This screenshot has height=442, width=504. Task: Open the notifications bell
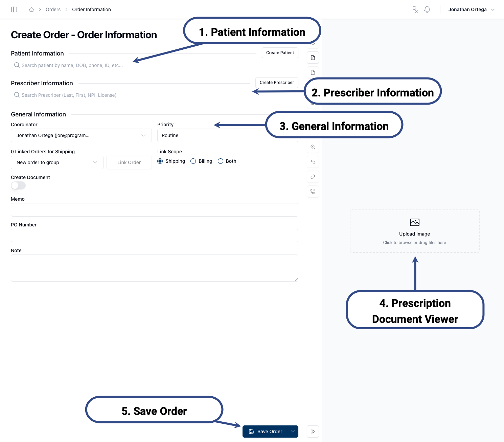click(427, 9)
